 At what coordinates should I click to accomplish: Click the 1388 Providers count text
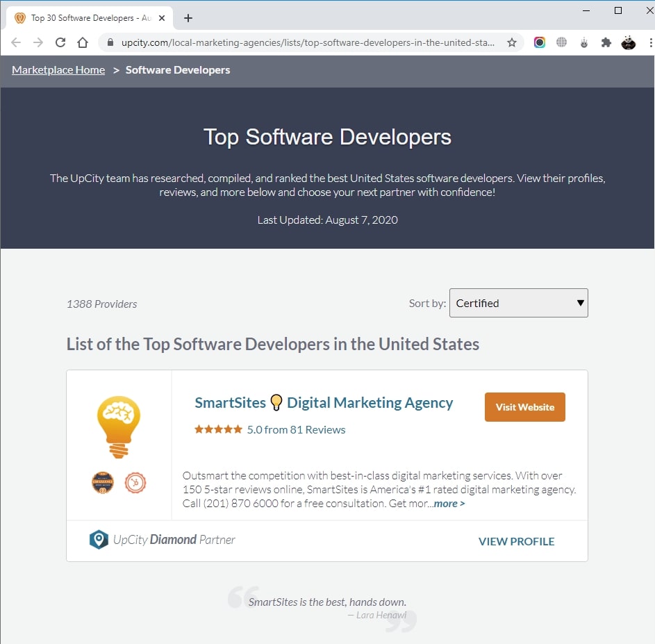[x=101, y=304]
